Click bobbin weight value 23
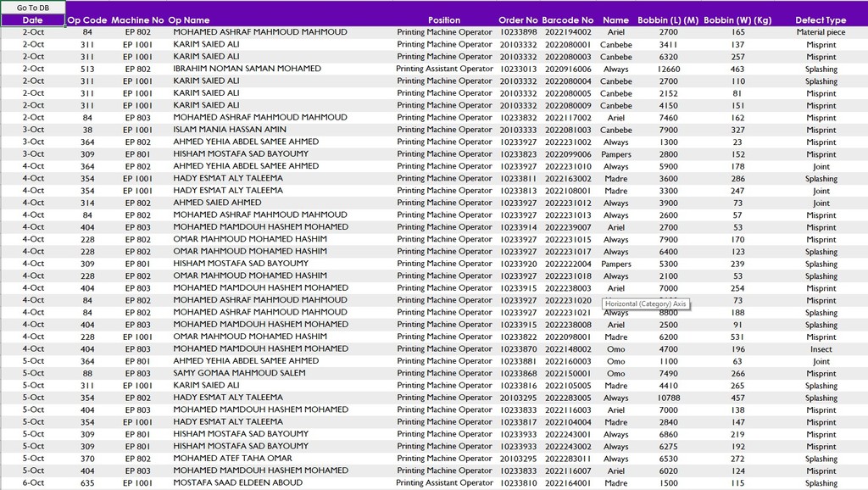868x490 pixels. [x=737, y=142]
